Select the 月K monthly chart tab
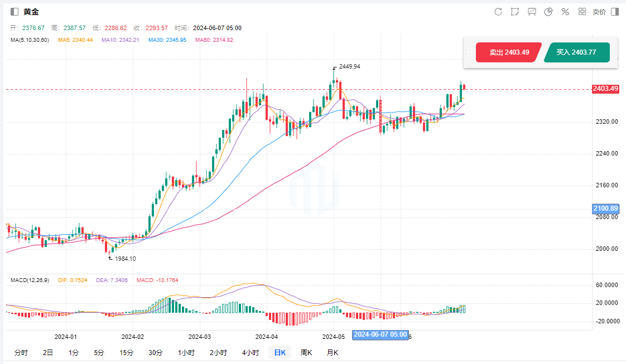Screen dimensions: 626x364 333,352
